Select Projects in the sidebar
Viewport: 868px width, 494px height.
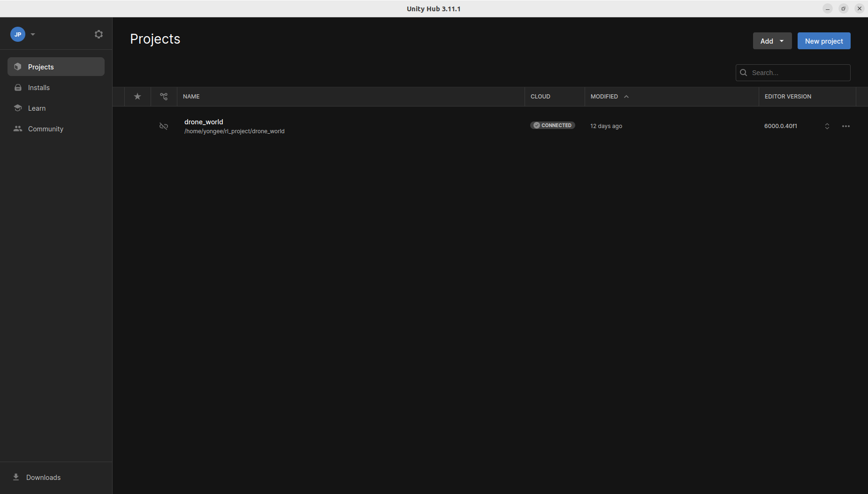(x=56, y=67)
